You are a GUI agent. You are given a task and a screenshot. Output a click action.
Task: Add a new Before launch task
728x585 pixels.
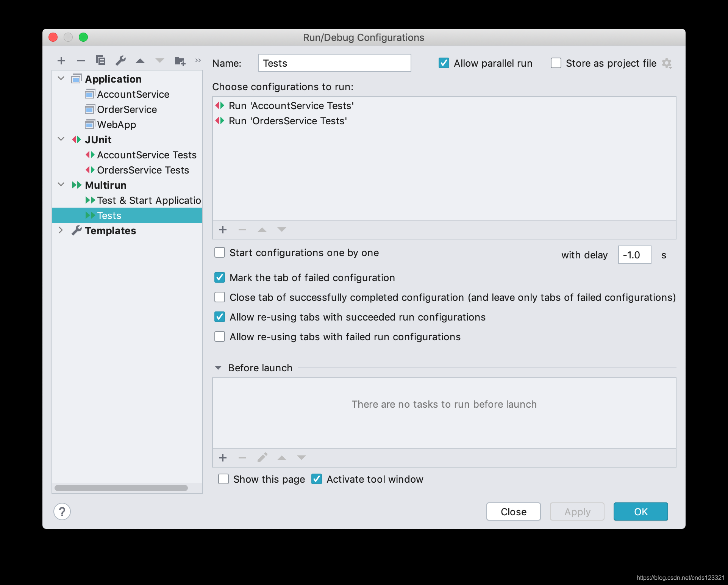point(223,458)
